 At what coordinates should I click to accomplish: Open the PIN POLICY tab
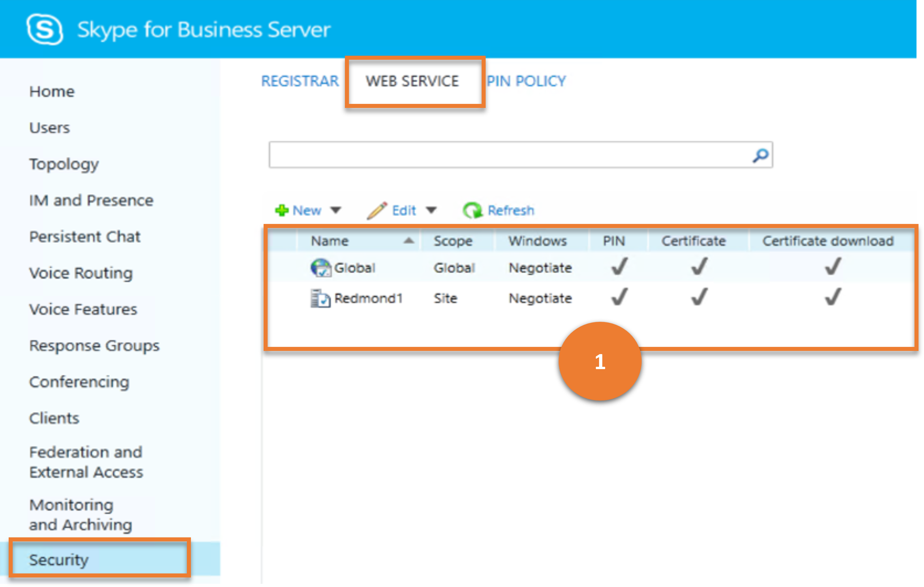526,81
